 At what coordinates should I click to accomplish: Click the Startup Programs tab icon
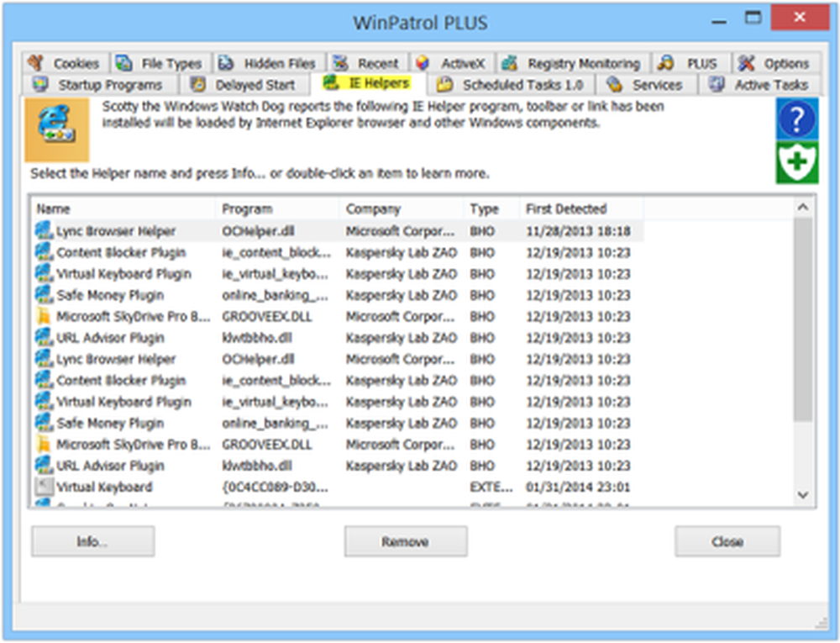(40, 85)
